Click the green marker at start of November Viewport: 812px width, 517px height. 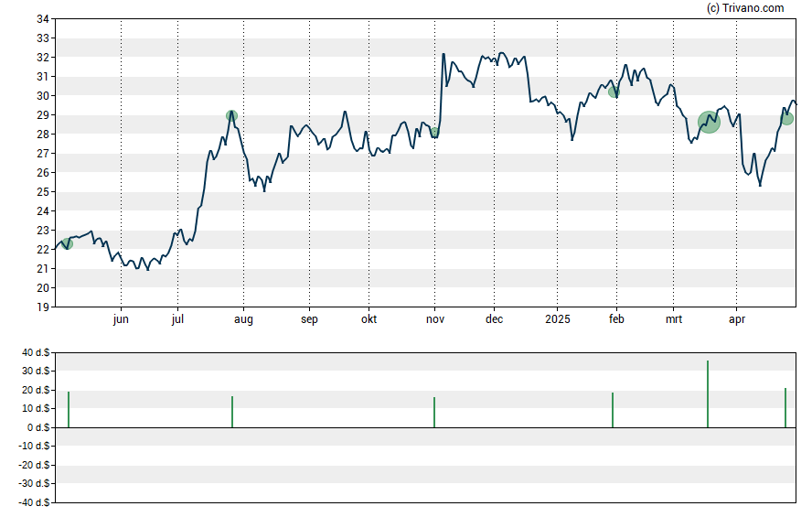434,132
